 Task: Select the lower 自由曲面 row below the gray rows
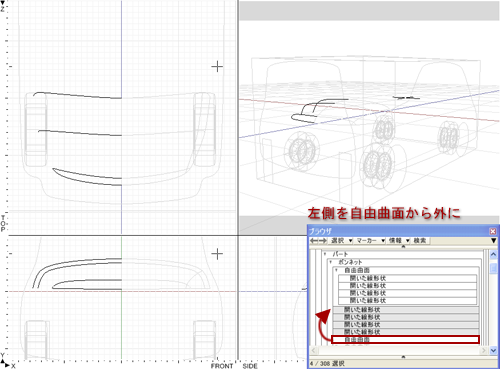pos(405,340)
